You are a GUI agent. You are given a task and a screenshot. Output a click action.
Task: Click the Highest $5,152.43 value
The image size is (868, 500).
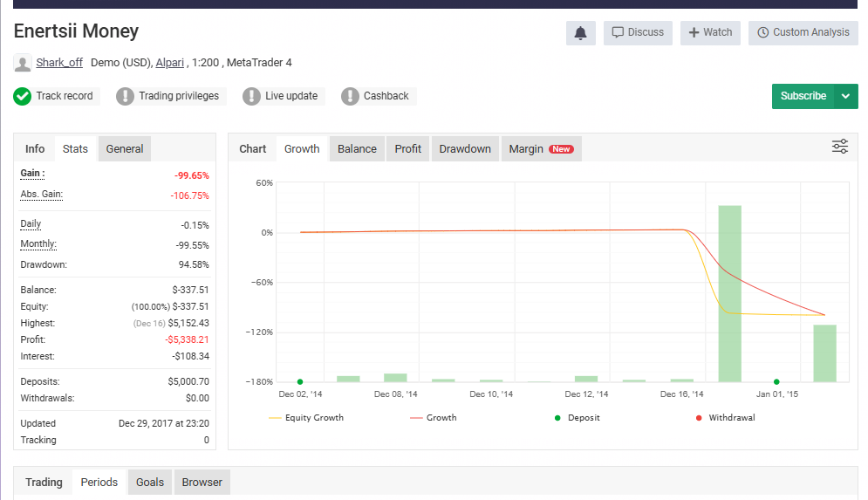click(x=188, y=323)
